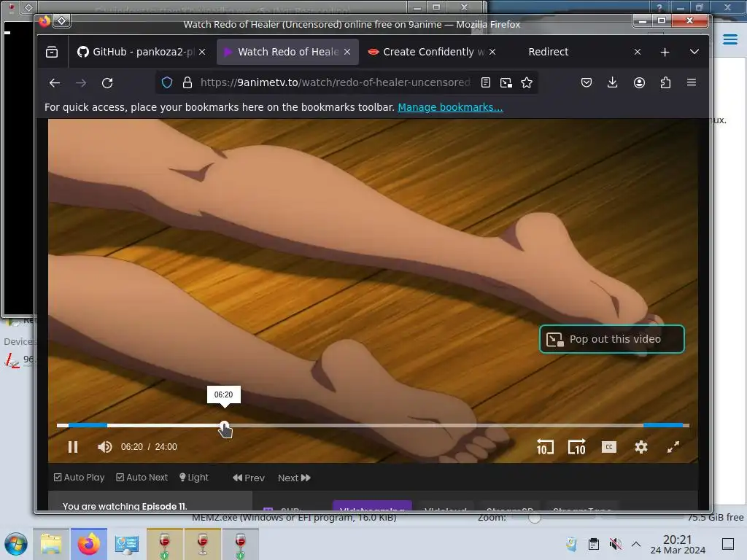
Task: Toggle closed captions CC button
Action: coord(608,447)
